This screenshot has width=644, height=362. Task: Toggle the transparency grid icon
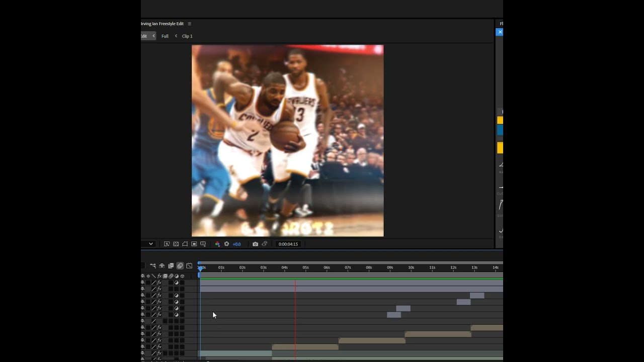tap(176, 244)
